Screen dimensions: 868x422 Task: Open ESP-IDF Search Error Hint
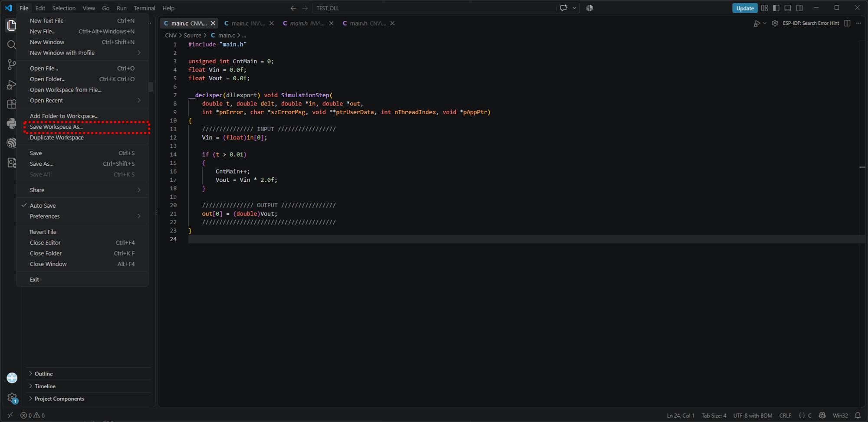[x=810, y=23]
